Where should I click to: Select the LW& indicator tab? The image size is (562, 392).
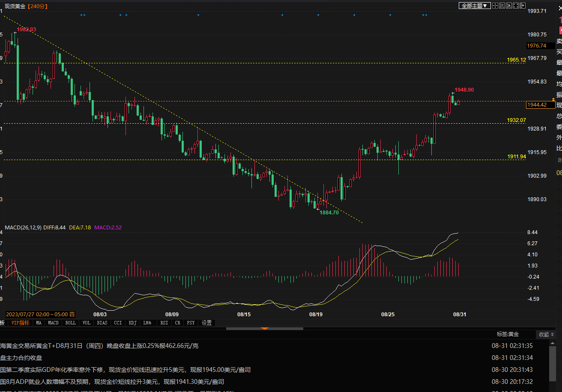(147, 323)
